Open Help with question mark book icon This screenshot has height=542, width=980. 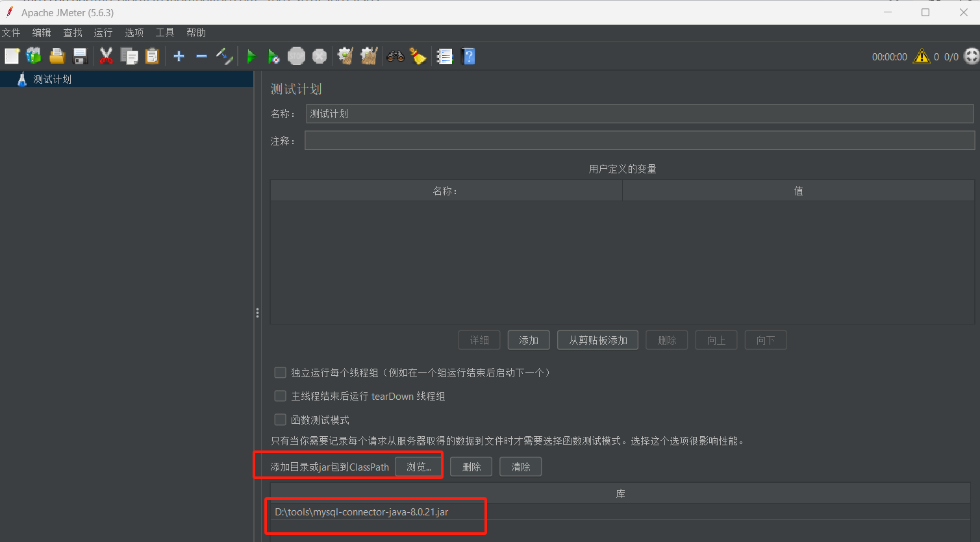click(468, 56)
